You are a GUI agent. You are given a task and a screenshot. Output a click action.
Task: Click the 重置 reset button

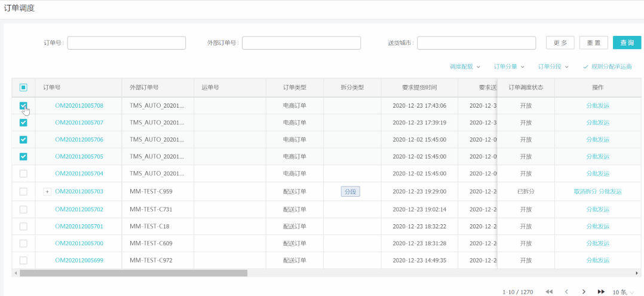(593, 42)
